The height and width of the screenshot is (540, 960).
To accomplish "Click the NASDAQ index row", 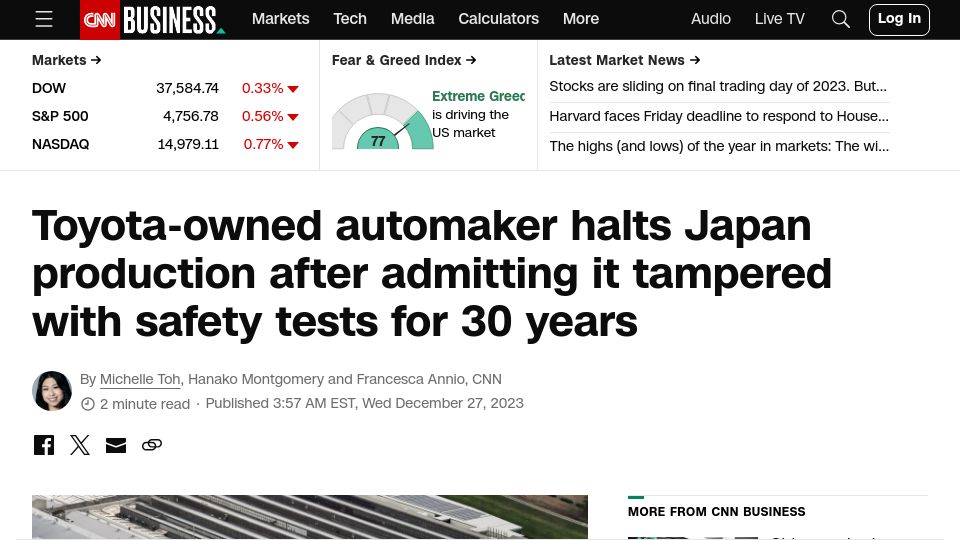I will (165, 144).
